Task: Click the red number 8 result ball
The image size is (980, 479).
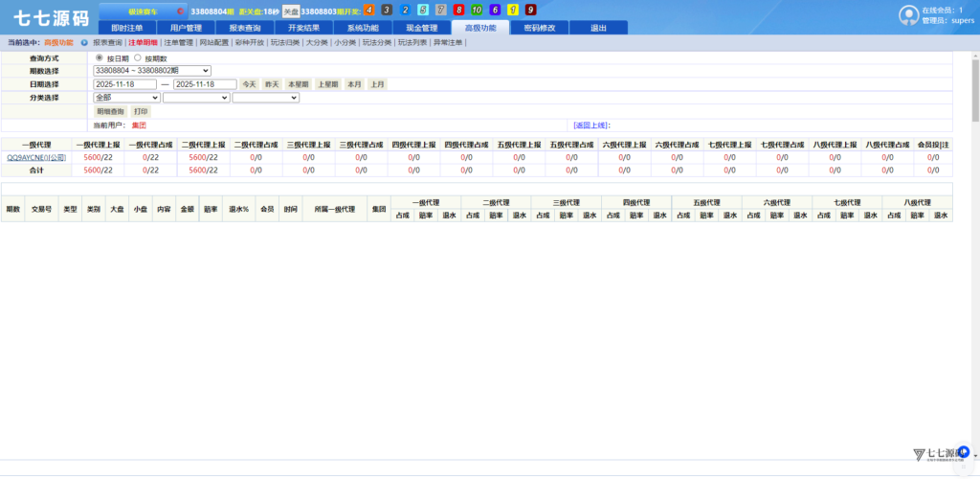Action: click(x=458, y=10)
